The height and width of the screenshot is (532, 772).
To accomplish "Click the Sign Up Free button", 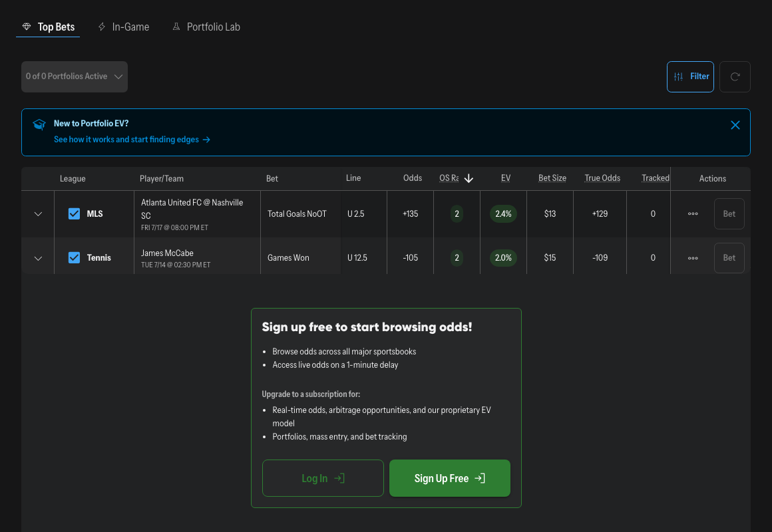I will (x=449, y=478).
